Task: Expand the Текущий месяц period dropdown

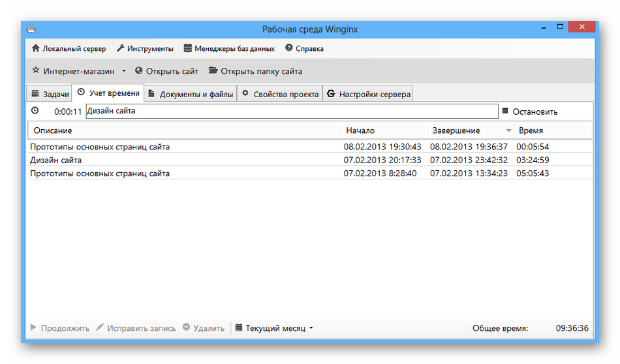Action: [274, 328]
